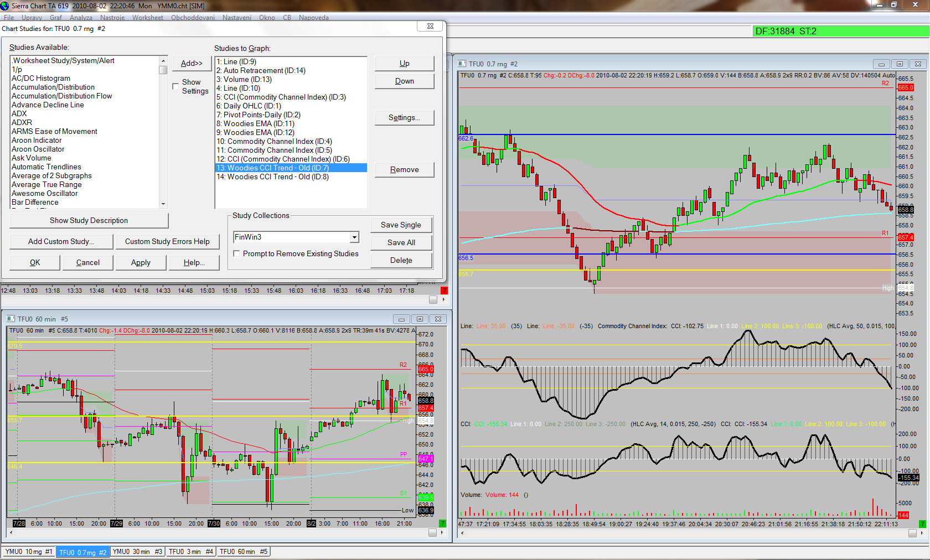Screen dimensions: 930x560
Task: Click green 7 marker on 60 min chart
Action: click(x=442, y=523)
